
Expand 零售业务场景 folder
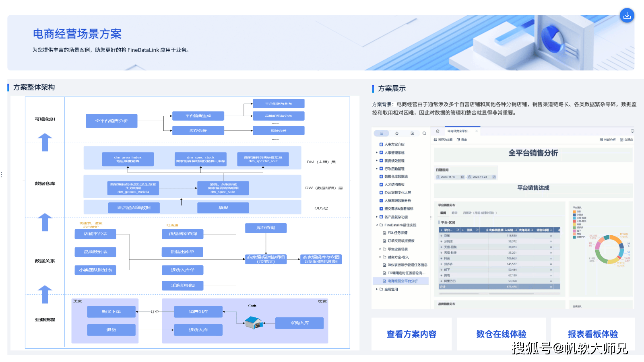380,249
